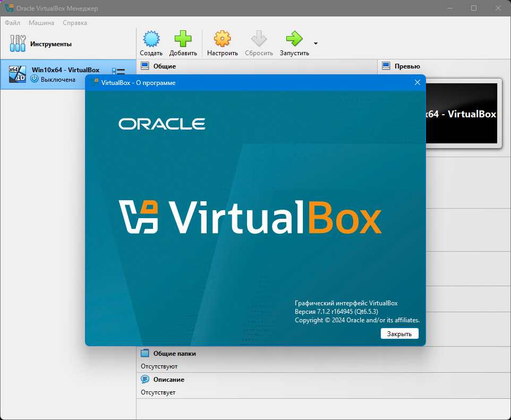The height and width of the screenshot is (420, 511).
Task: Click the Общие папки folder icon
Action: click(x=144, y=353)
